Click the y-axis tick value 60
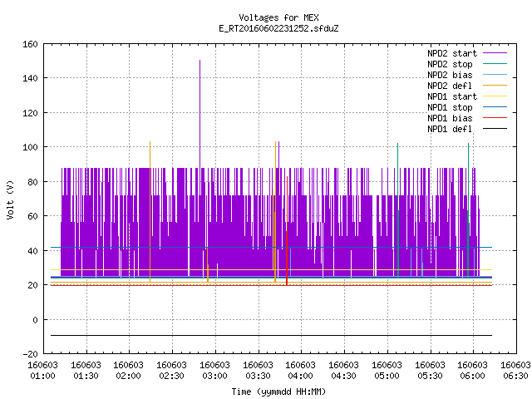The image size is (532, 399). 32,216
